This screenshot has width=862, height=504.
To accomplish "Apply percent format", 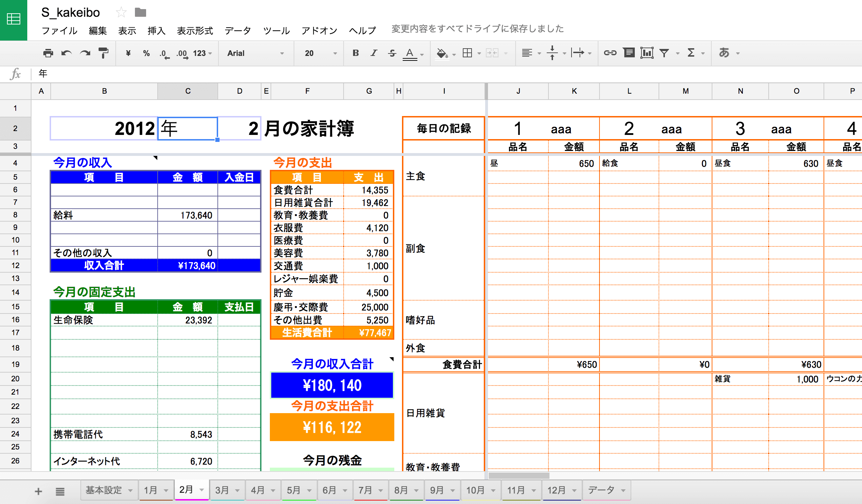I will (146, 53).
